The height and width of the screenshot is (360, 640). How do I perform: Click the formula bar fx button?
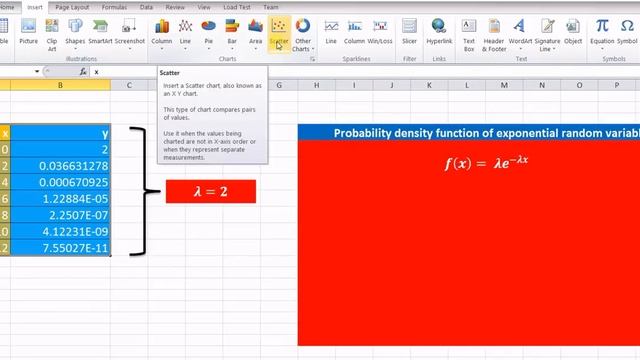pos(83,72)
